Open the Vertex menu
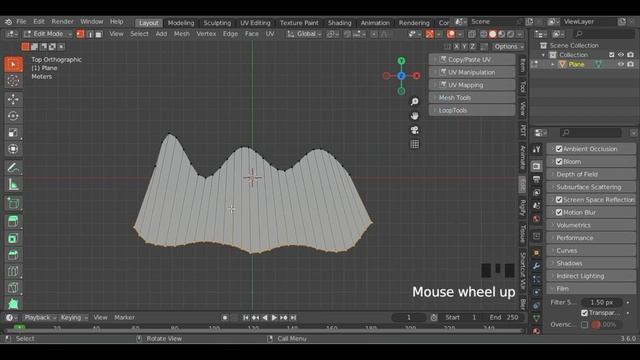 click(206, 34)
